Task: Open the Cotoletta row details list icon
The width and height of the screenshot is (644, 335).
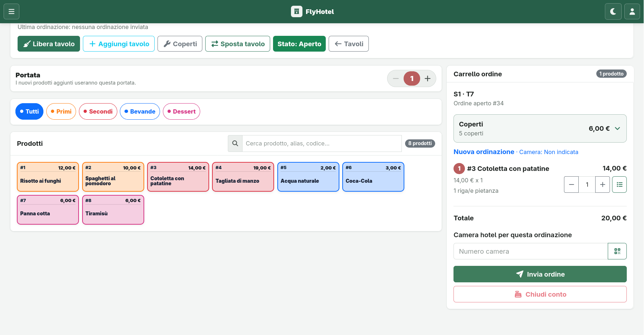Action: (x=619, y=185)
